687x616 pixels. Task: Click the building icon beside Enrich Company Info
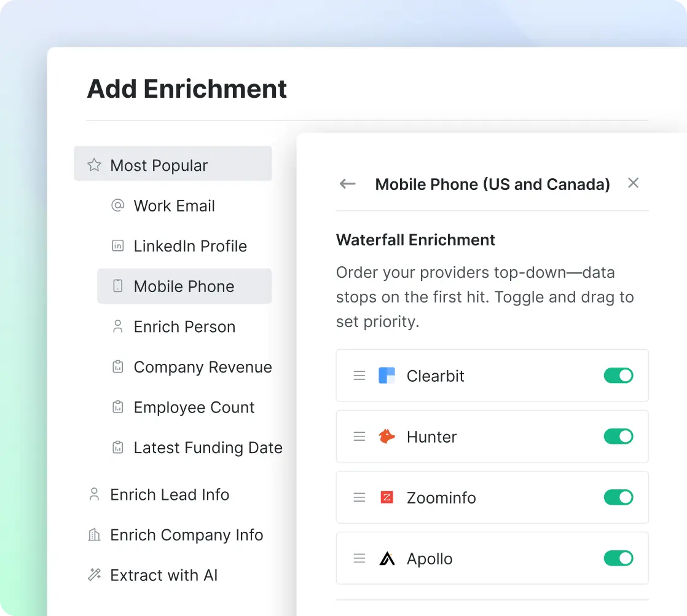(x=94, y=534)
